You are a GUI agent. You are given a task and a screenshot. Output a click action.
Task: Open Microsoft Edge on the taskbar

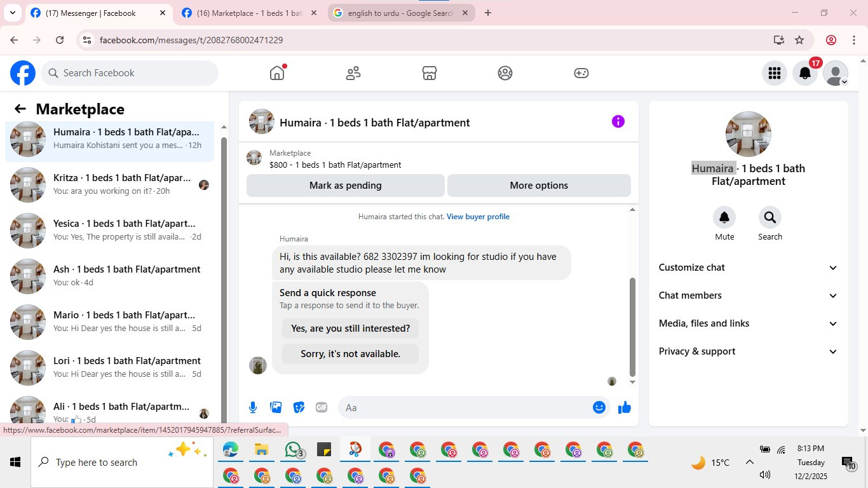coord(230,450)
